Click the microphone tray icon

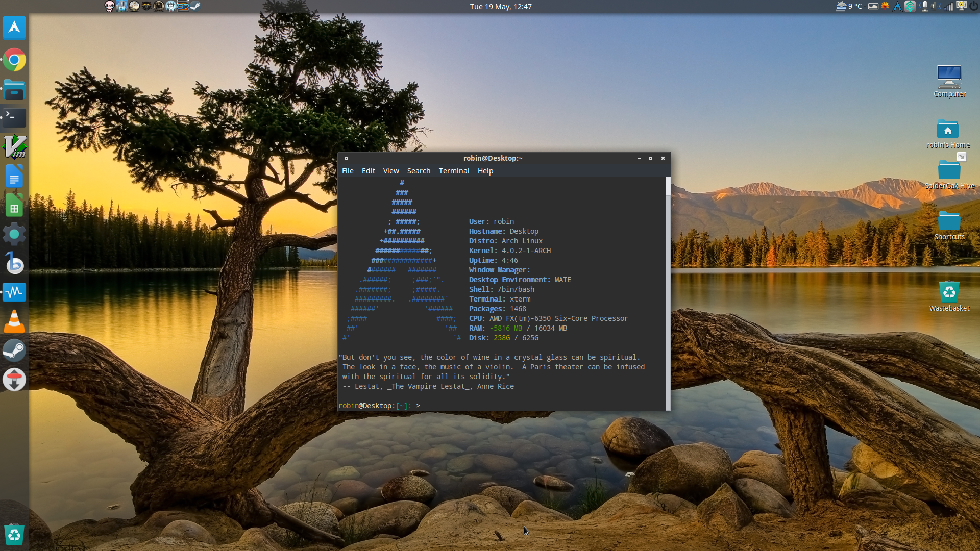[924, 6]
